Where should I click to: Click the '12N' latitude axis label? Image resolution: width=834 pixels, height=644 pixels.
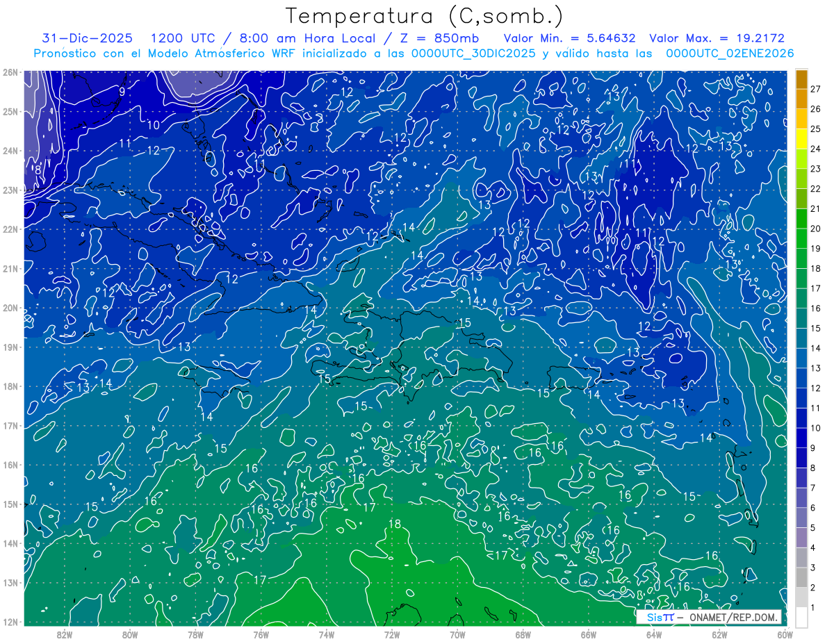click(10, 622)
